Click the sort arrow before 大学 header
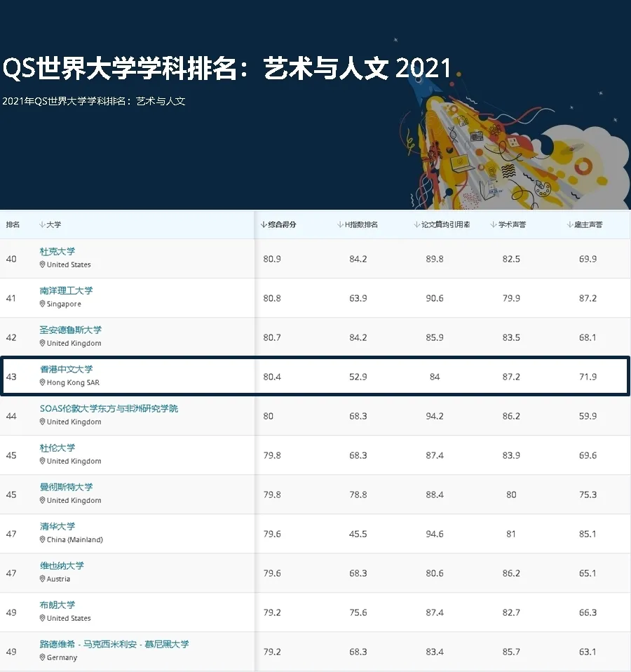The image size is (631, 672). [42, 225]
